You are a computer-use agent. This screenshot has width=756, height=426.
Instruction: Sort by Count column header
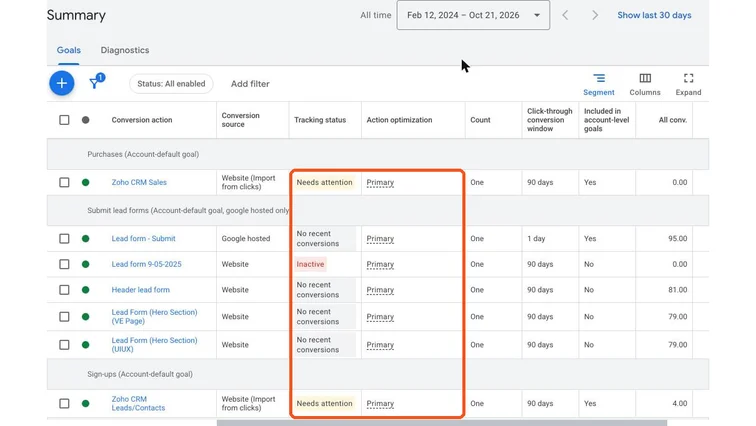pyautogui.click(x=480, y=120)
